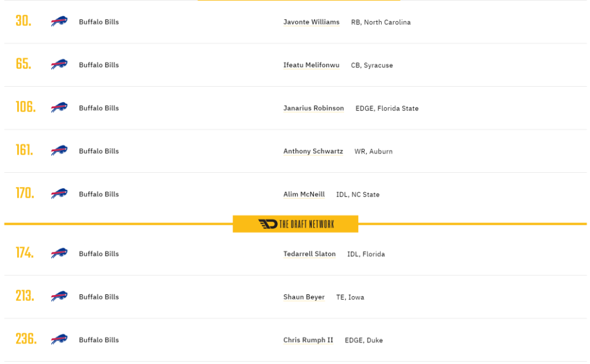Open Janarius Robinson player link
The image size is (590, 364).
click(x=313, y=108)
